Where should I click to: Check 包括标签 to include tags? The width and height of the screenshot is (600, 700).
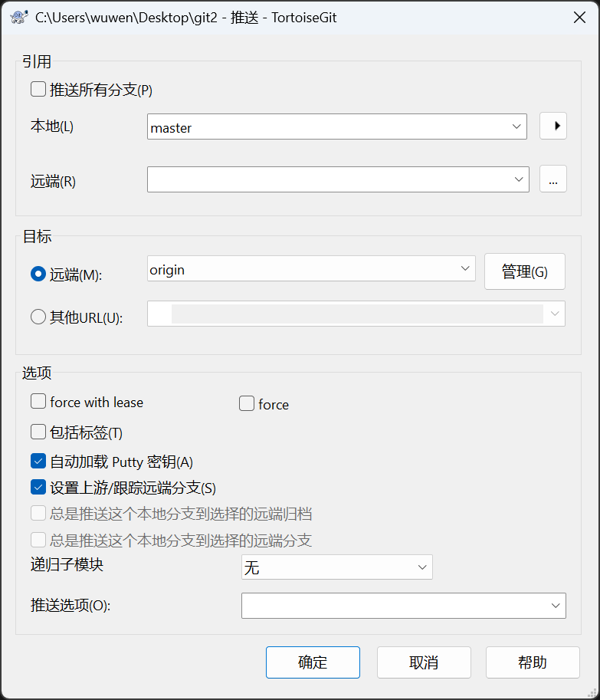click(x=38, y=431)
